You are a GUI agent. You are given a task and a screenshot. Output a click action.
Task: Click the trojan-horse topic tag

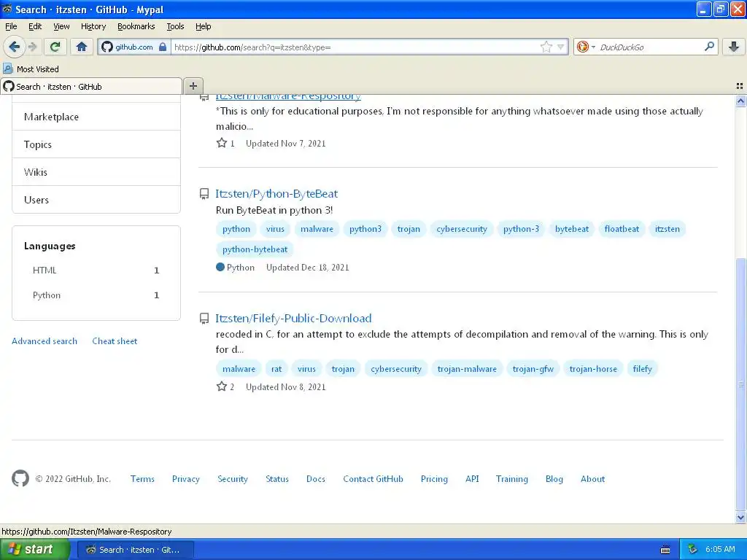[x=593, y=369]
